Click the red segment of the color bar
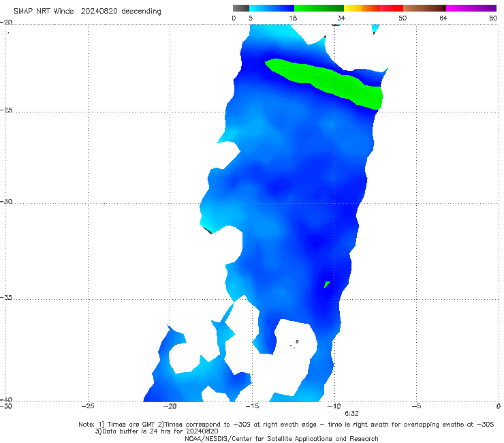504x443 pixels. (391, 8)
